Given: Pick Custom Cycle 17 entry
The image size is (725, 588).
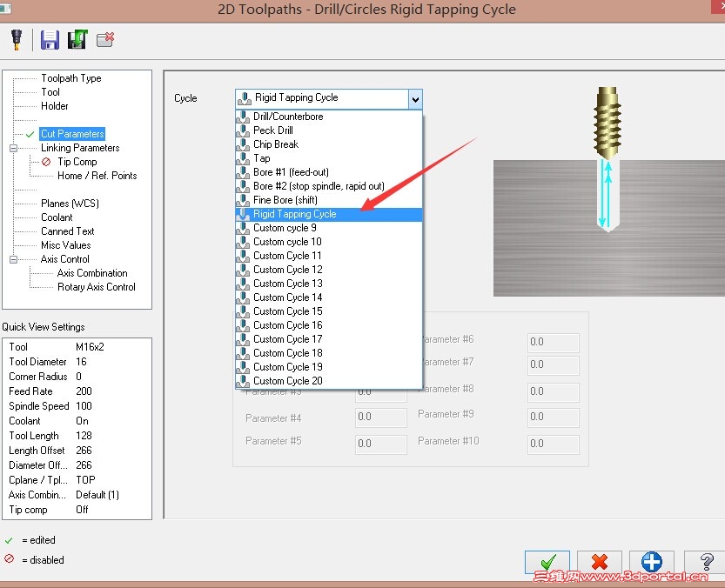Looking at the screenshot, I should [329, 339].
